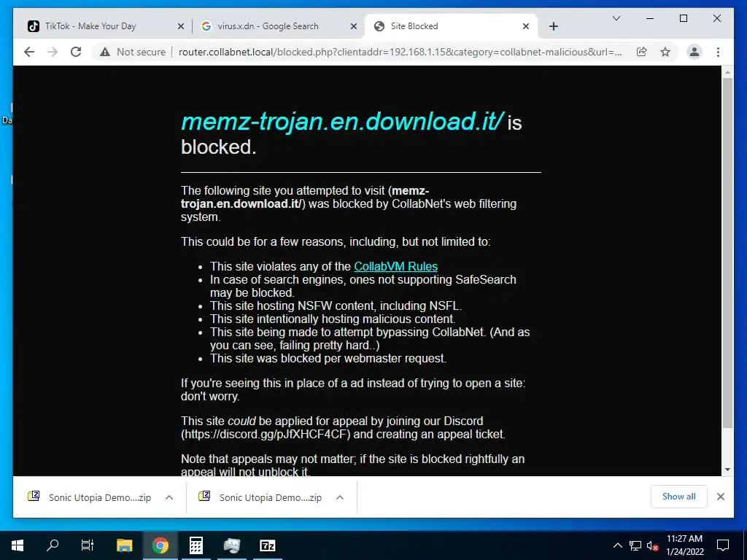This screenshot has height=560, width=747.
Task: Click the network status tray icon
Action: click(635, 545)
